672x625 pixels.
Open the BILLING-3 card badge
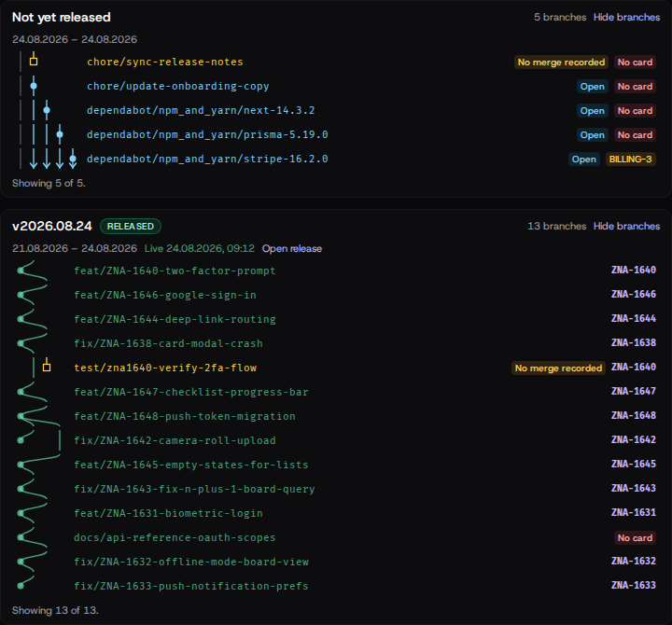630,160
